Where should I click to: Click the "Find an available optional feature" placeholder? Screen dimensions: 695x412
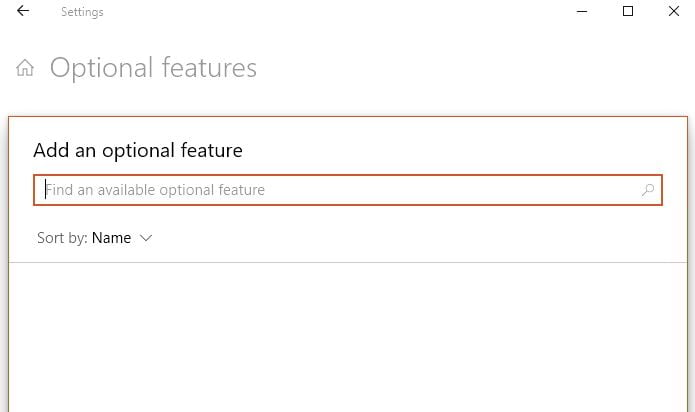[156, 190]
